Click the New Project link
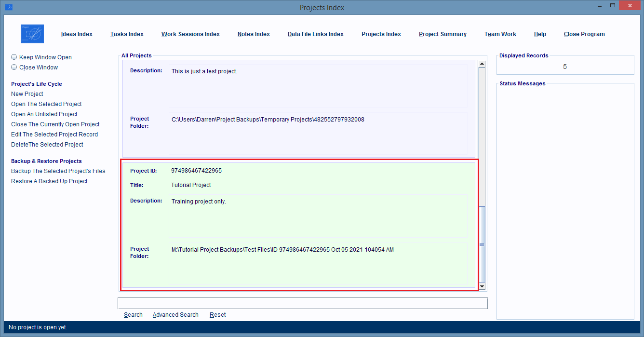Screen dimensions: 644x337 click(x=27, y=94)
